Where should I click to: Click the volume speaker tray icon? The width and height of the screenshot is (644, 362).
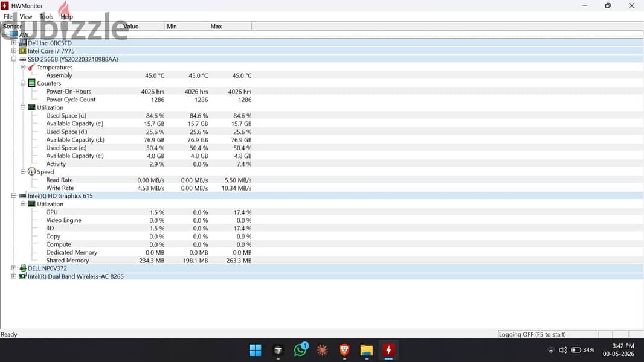pyautogui.click(x=563, y=350)
